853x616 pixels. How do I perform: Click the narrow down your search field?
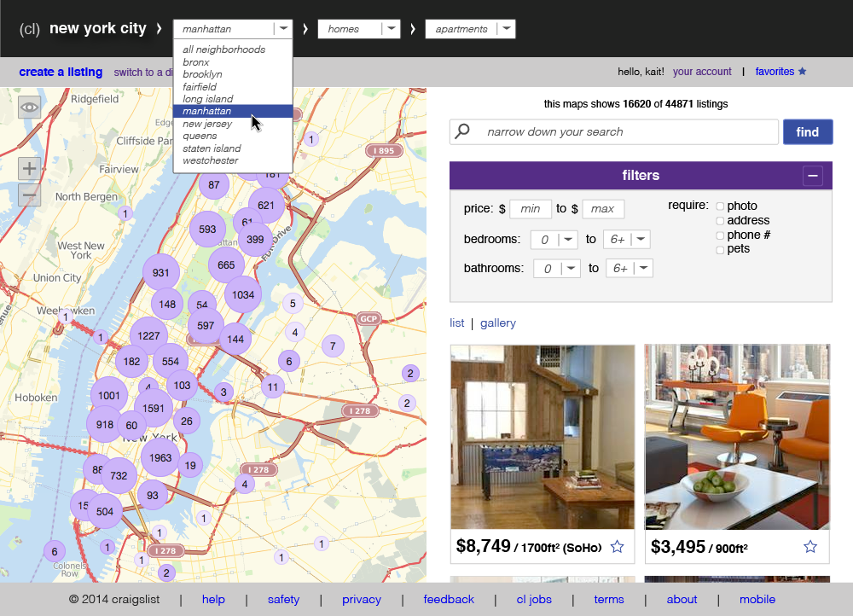click(x=614, y=131)
